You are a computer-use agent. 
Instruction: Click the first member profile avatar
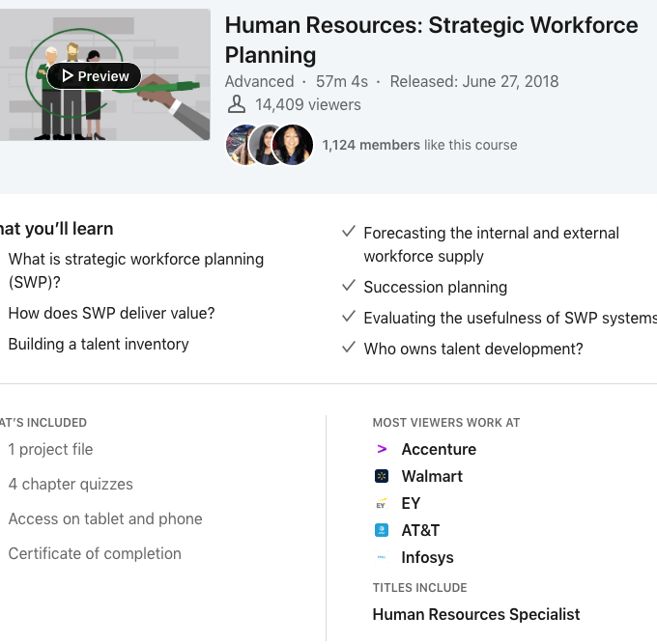point(241,145)
